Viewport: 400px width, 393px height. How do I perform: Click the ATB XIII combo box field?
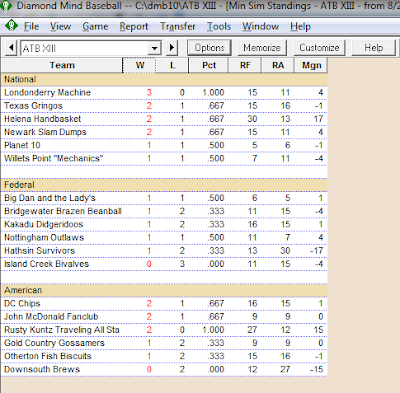91,48
